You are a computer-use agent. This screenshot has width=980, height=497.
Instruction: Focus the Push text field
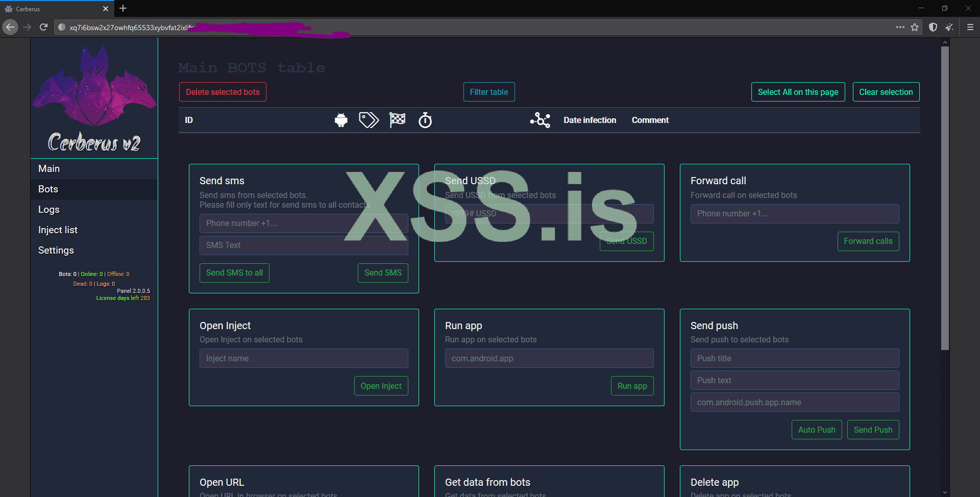[x=795, y=380]
